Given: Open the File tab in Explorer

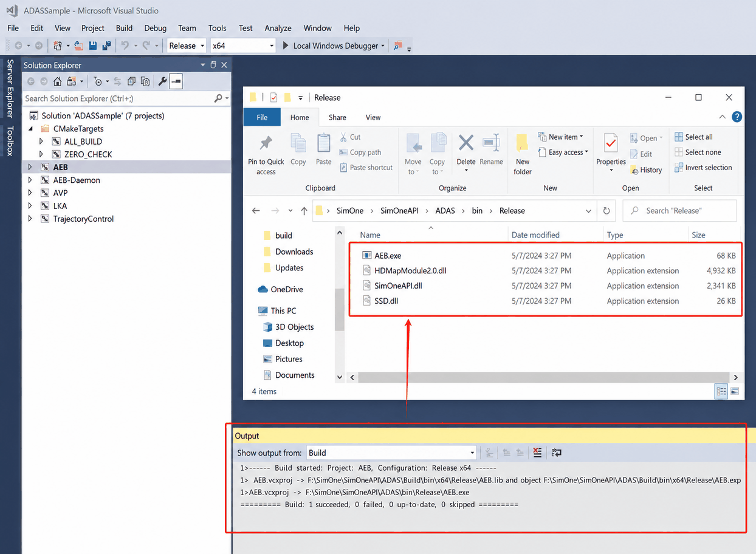Looking at the screenshot, I should pos(262,117).
